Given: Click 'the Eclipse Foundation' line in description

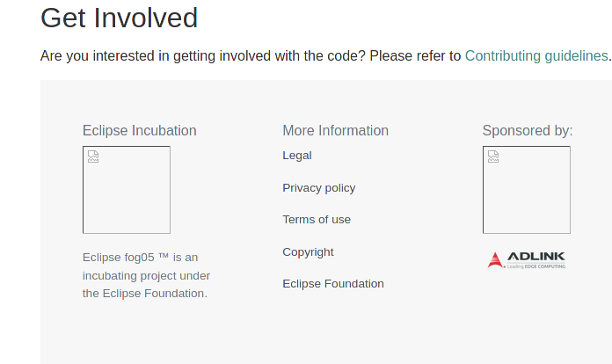Looking at the screenshot, I should (x=144, y=294).
